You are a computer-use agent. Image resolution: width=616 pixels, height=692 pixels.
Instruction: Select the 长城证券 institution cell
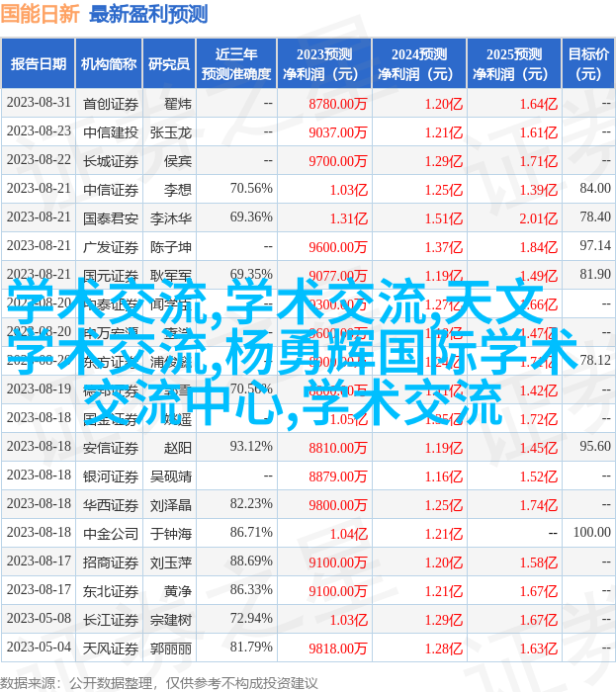[x=111, y=161]
